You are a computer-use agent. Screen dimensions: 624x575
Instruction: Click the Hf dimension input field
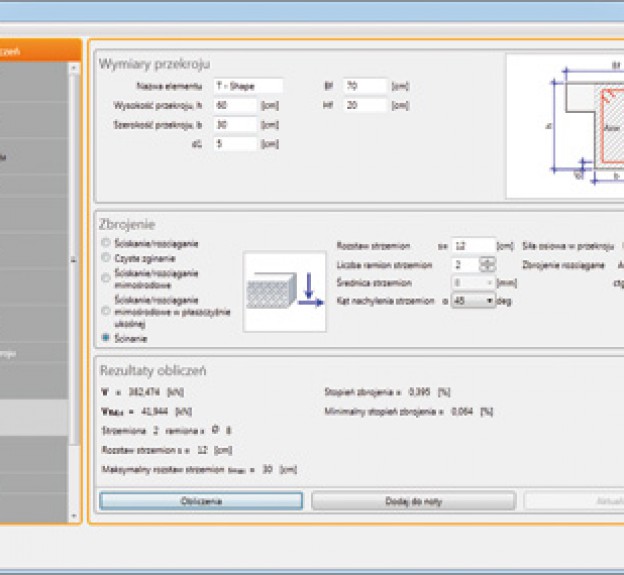pos(364,105)
